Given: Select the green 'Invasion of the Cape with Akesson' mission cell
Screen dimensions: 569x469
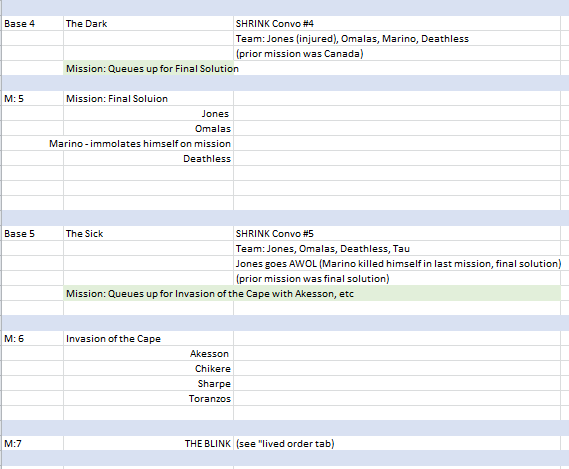Looking at the screenshot, I should pos(312,293).
